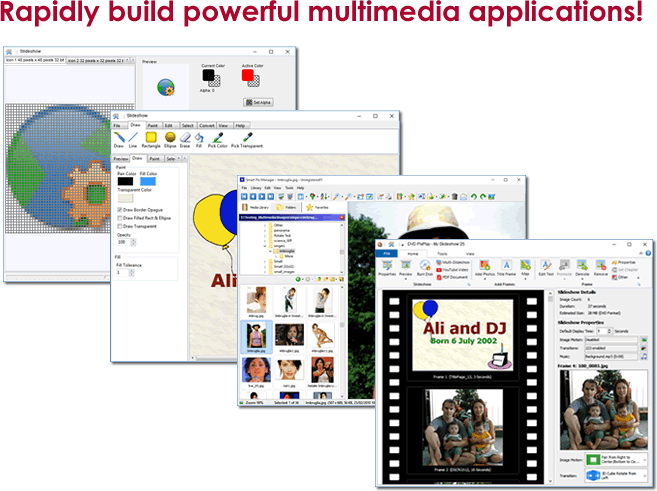Enable Draw Filled Rect & Ellipse checkbox
The width and height of the screenshot is (657, 491).
pyautogui.click(x=120, y=218)
